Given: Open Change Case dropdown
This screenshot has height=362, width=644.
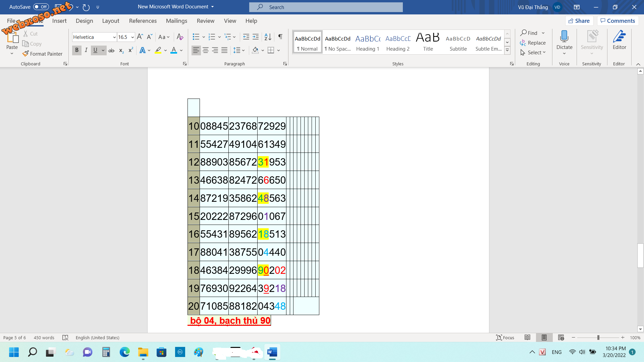Looking at the screenshot, I should 164,37.
